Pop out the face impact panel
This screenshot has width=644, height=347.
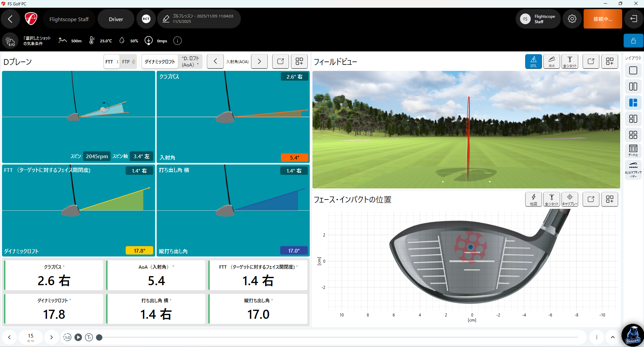(x=591, y=199)
